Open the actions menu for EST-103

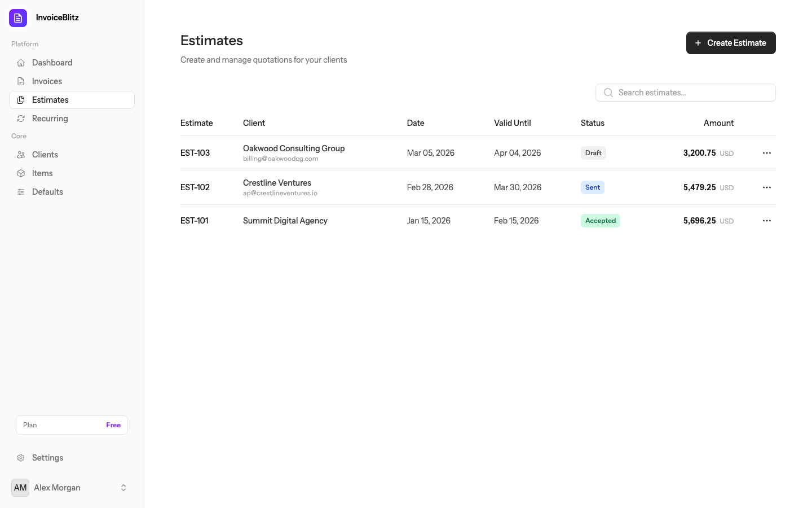(x=766, y=152)
